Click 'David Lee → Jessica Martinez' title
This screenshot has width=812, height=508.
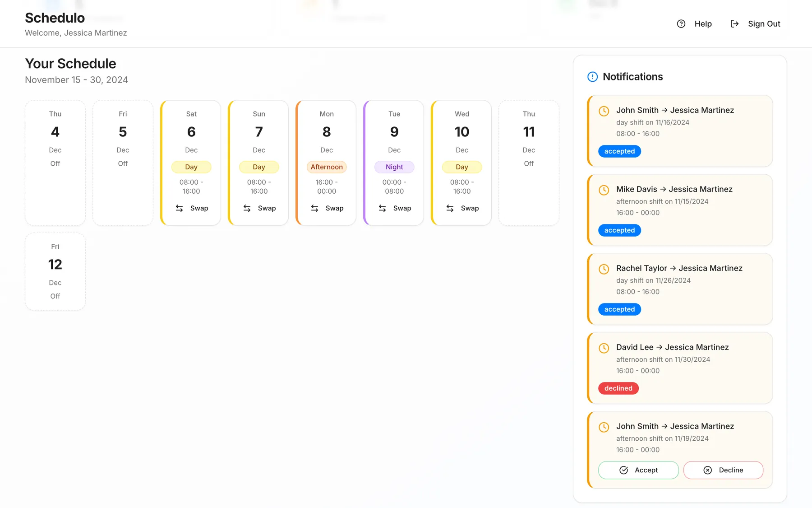673,347
